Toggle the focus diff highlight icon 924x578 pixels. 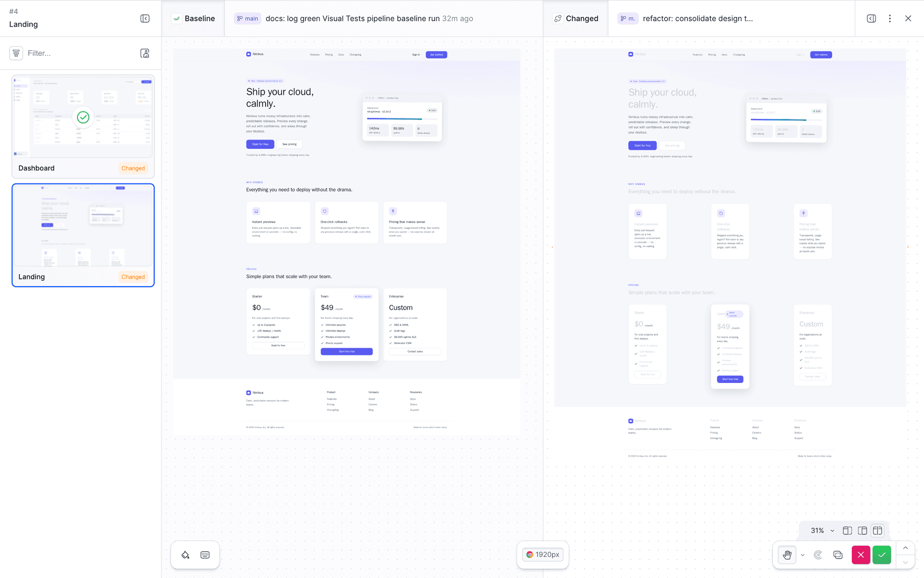coord(818,555)
